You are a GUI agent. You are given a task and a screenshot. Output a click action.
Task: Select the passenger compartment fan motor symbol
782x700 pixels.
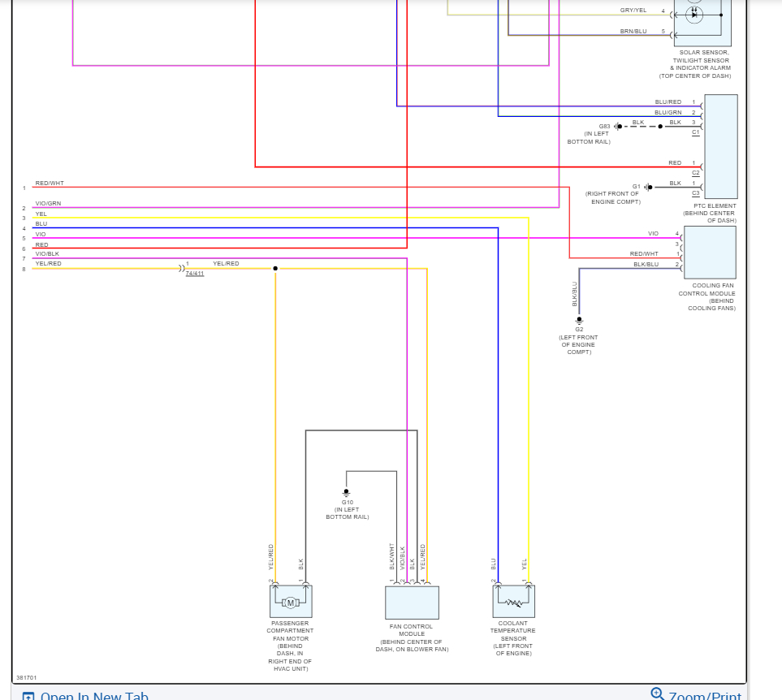tap(291, 603)
